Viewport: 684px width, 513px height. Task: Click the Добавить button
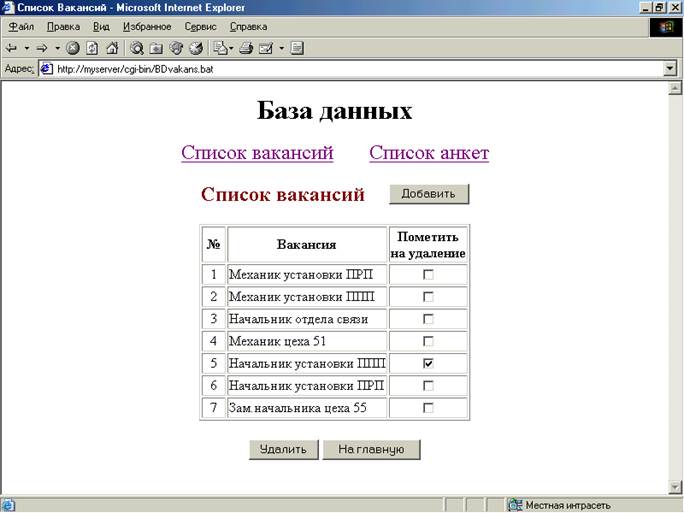(429, 194)
